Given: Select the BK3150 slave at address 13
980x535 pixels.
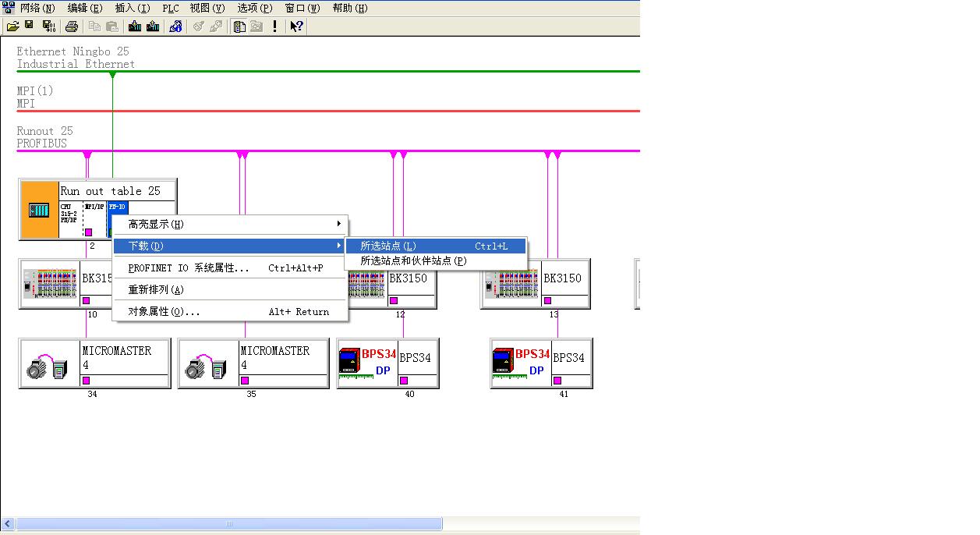Looking at the screenshot, I should (562, 278).
